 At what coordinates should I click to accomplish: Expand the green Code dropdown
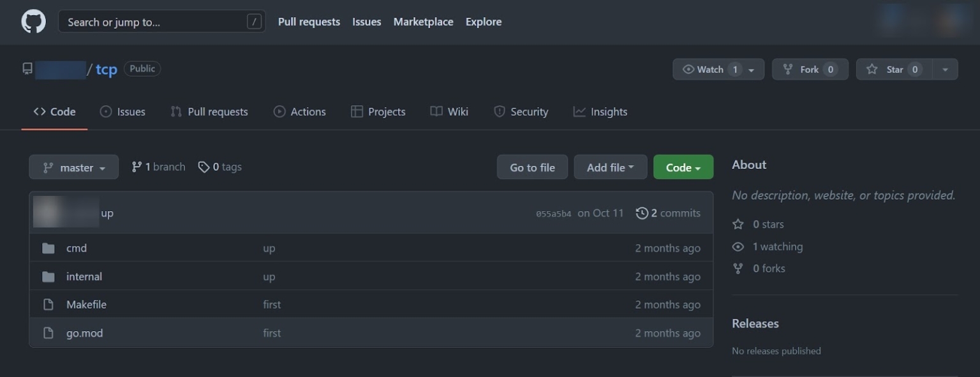pyautogui.click(x=683, y=168)
